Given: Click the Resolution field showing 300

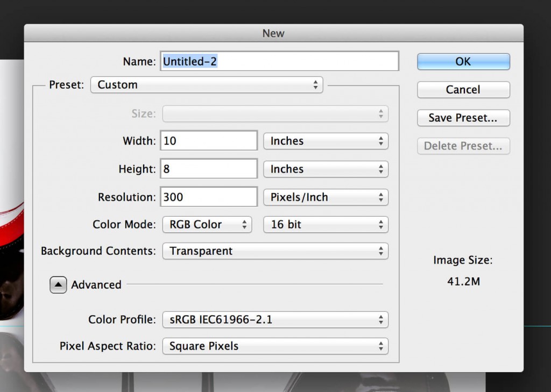Looking at the screenshot, I should point(209,197).
